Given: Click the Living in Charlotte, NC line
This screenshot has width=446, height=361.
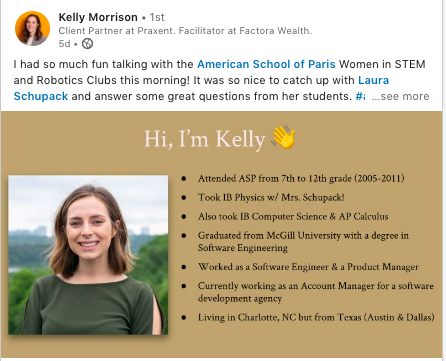Looking at the screenshot, I should click(x=316, y=317).
